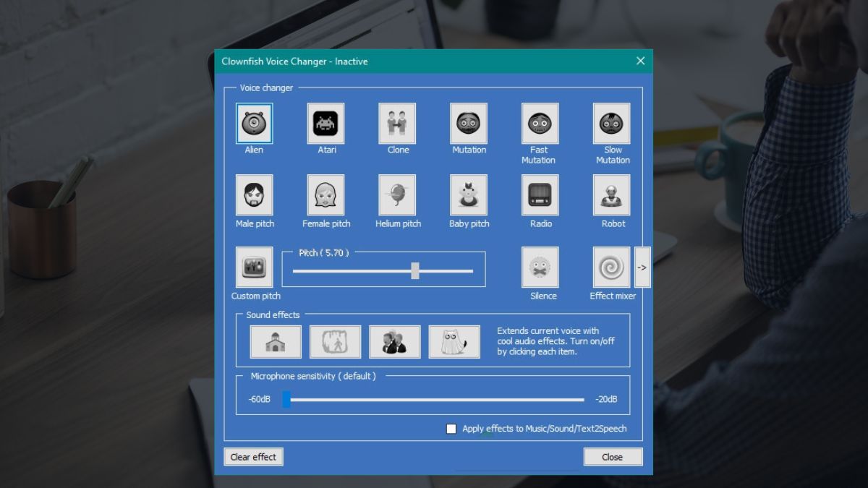The image size is (868, 488).
Task: Turn on the Radio voice effect icon
Action: 540,194
